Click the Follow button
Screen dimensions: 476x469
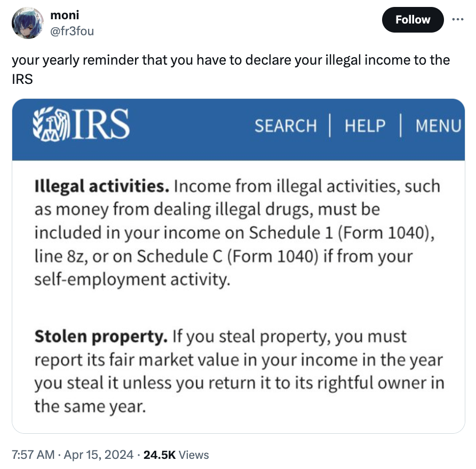coord(412,19)
